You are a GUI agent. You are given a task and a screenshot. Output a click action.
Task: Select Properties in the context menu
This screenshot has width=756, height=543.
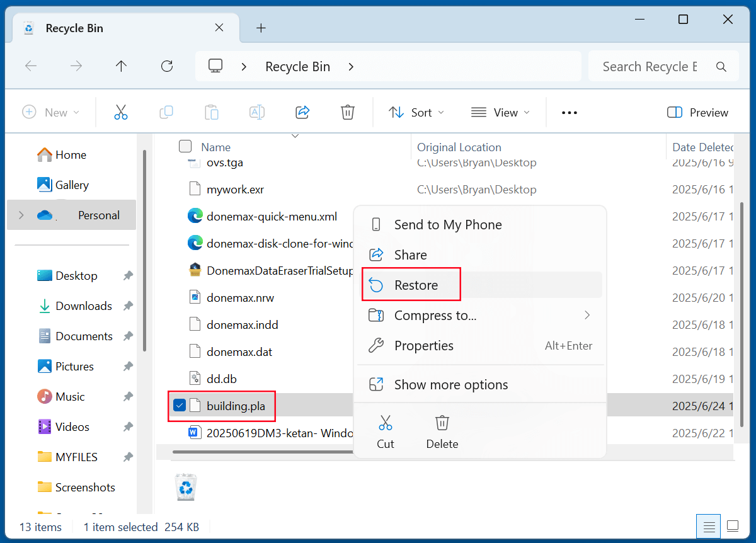coord(423,346)
